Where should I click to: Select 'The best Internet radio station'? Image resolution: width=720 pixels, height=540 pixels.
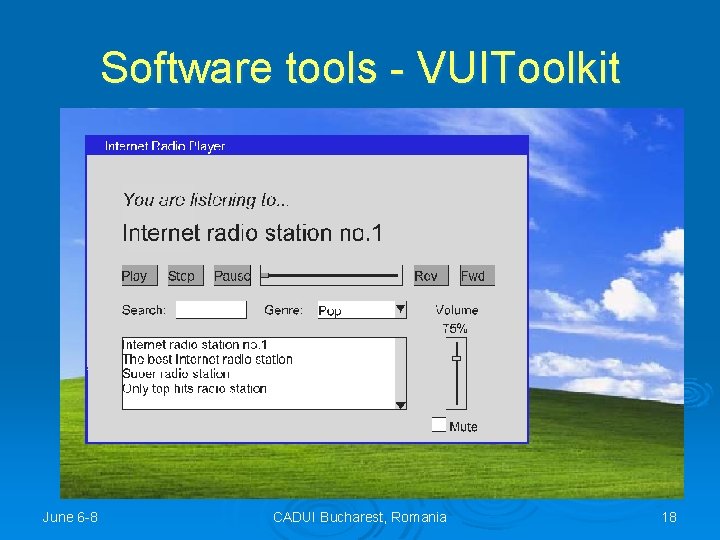[x=207, y=359]
